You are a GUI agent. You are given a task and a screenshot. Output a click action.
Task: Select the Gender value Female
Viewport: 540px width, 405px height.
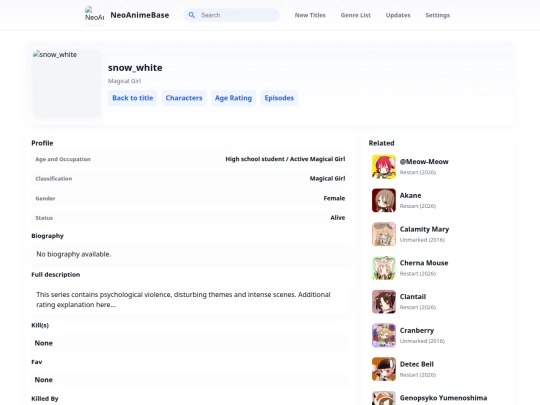[334, 198]
